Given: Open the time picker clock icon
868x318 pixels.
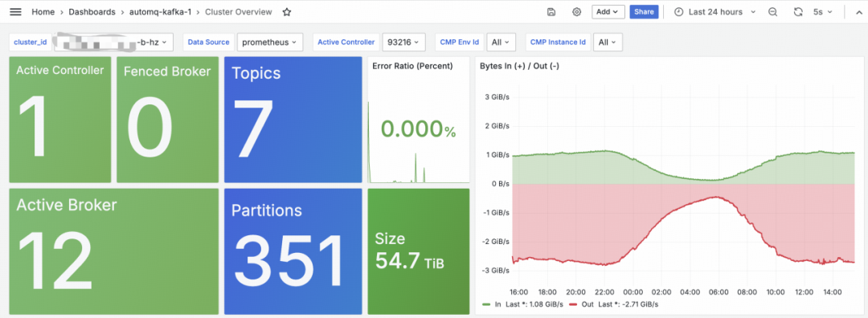Looking at the screenshot, I should (678, 11).
